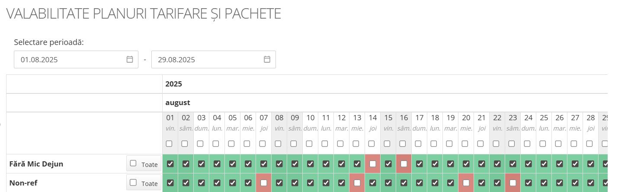Open calendar picker for end date
Image resolution: width=644 pixels, height=192 pixels.
click(267, 60)
